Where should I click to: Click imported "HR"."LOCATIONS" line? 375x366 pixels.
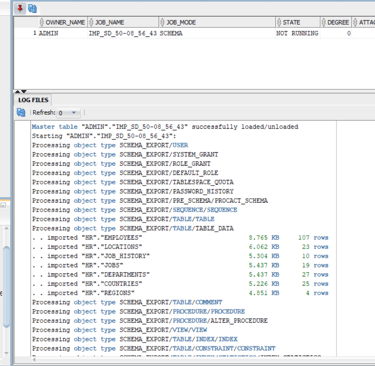tap(180, 247)
